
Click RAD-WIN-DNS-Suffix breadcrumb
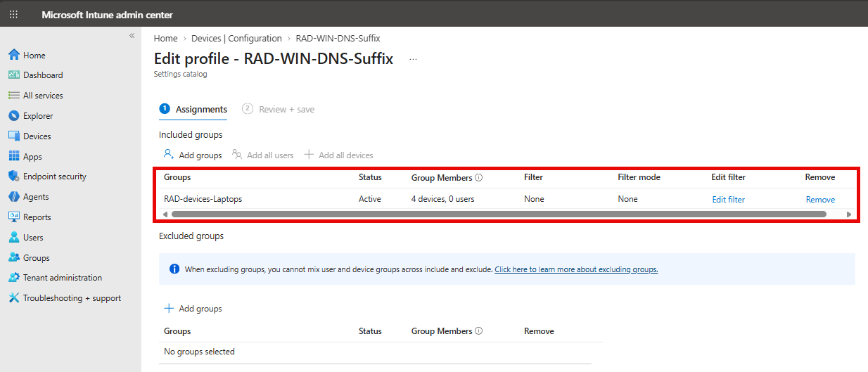coord(338,39)
